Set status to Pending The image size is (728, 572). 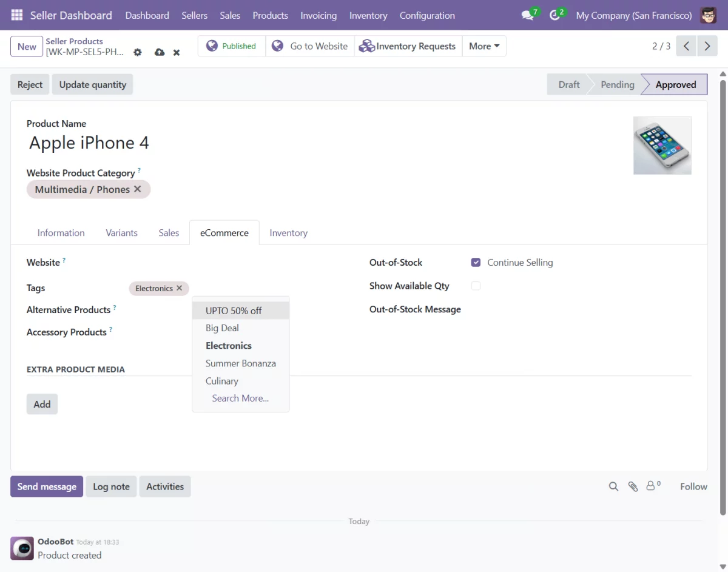pyautogui.click(x=617, y=84)
